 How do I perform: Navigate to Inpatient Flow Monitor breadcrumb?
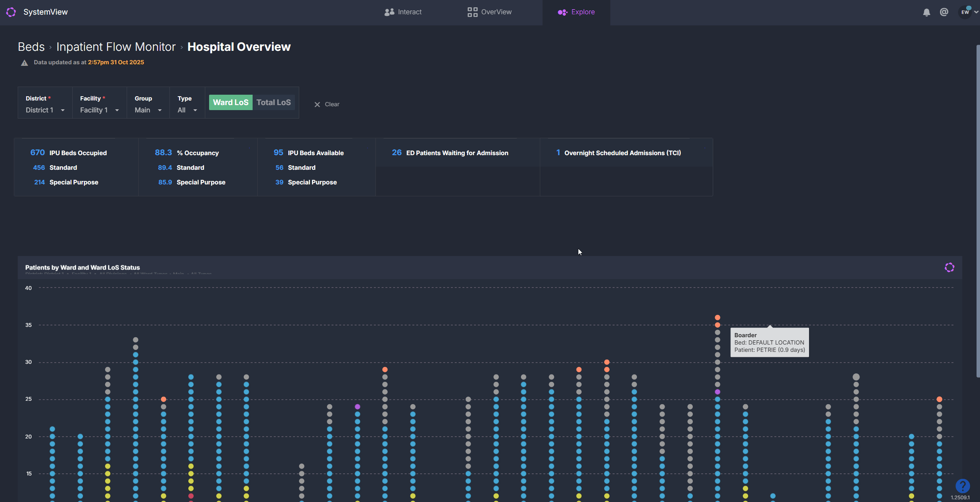[116, 47]
